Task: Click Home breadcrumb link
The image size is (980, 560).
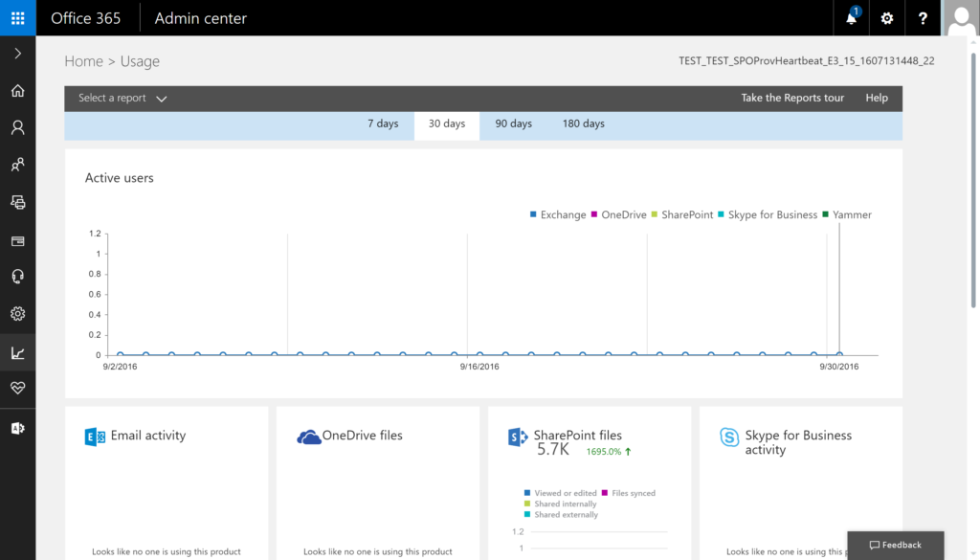Action: pos(84,61)
